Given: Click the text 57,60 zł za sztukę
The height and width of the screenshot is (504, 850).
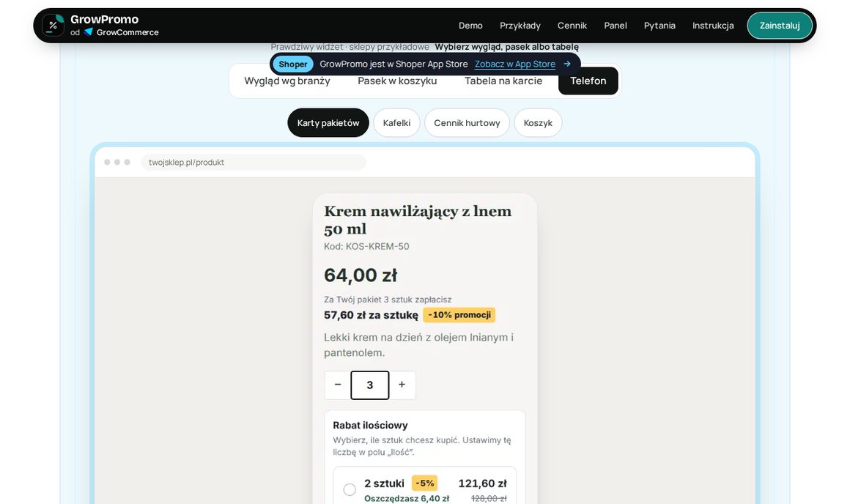Looking at the screenshot, I should 371,316.
